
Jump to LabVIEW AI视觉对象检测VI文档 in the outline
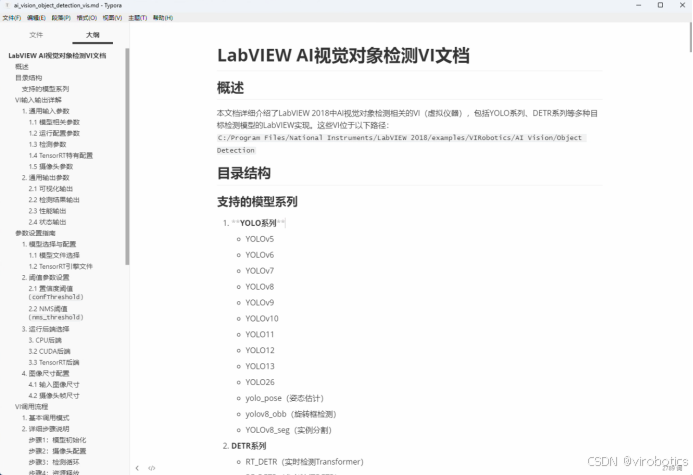[x=57, y=56]
